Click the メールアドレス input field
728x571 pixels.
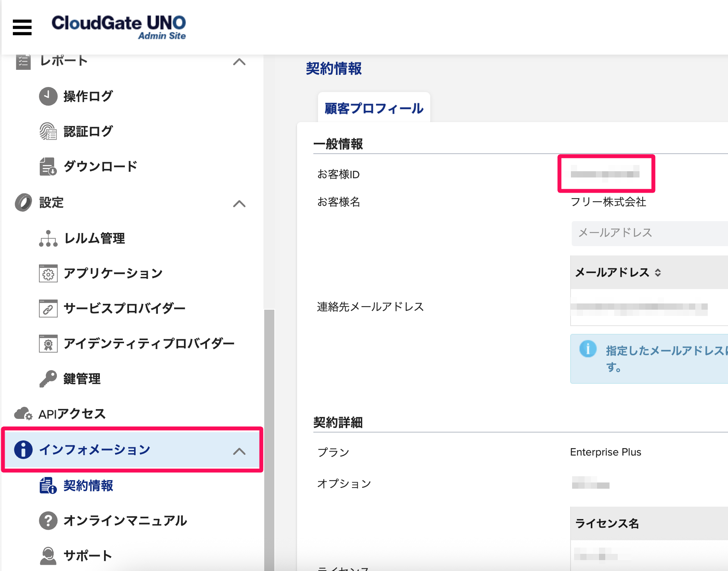point(650,233)
